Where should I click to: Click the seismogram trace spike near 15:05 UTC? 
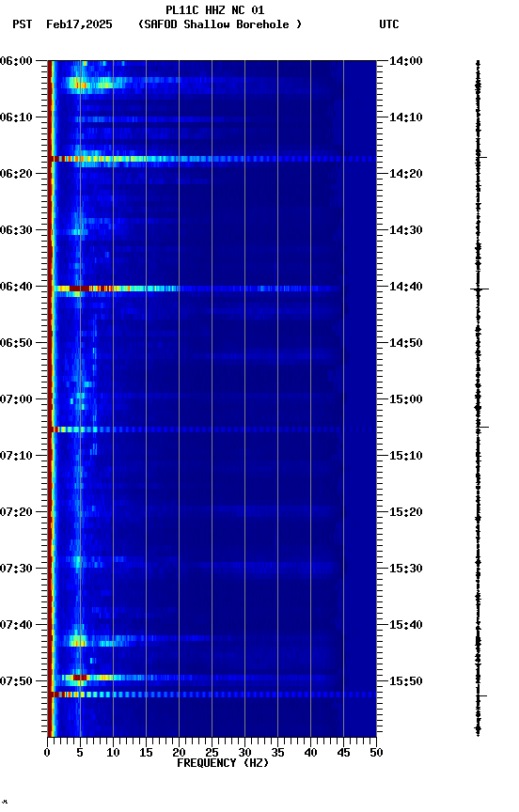[x=480, y=428]
